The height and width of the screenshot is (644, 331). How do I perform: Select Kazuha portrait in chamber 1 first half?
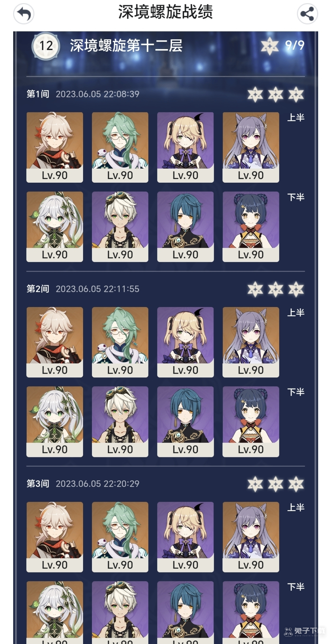pyautogui.click(x=55, y=147)
